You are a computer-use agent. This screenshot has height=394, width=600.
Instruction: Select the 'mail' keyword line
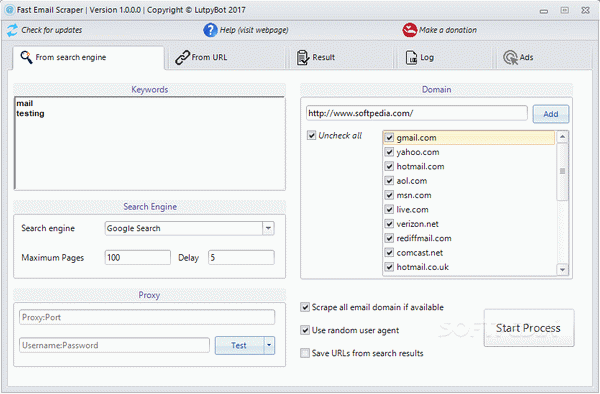[x=24, y=104]
